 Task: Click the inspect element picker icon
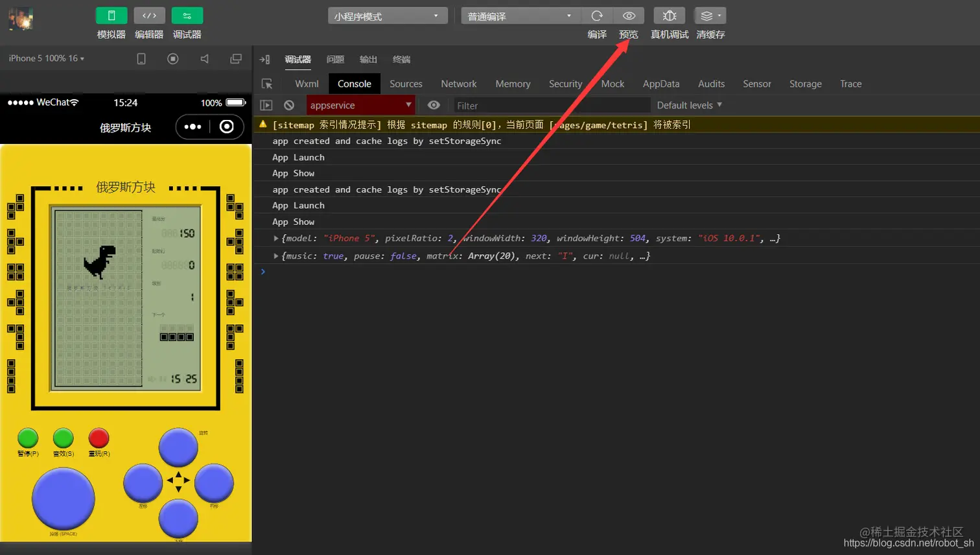267,84
